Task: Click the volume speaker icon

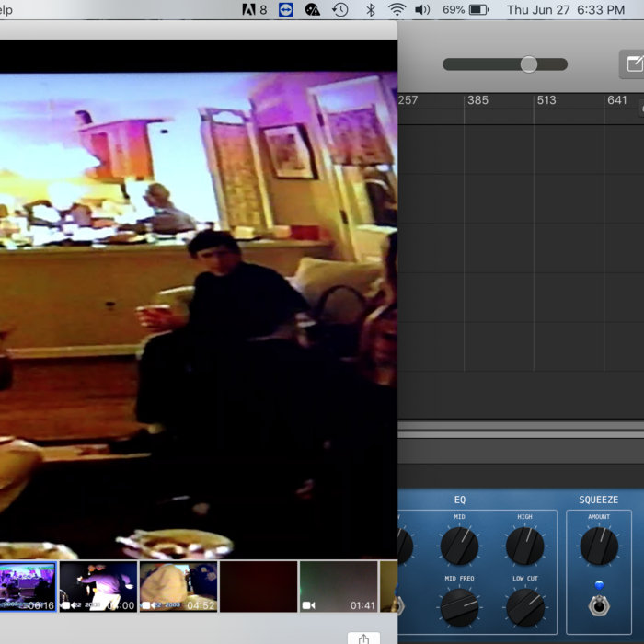Action: (422, 9)
